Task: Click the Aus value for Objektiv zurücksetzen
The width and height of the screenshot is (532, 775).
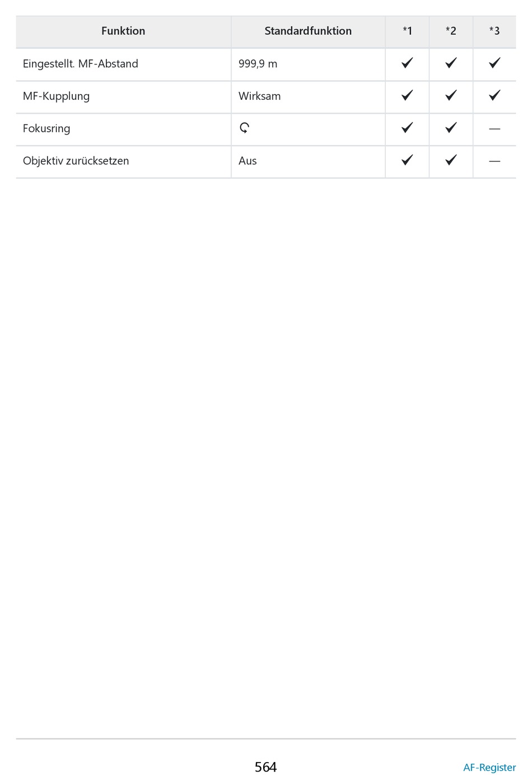Action: 248,161
